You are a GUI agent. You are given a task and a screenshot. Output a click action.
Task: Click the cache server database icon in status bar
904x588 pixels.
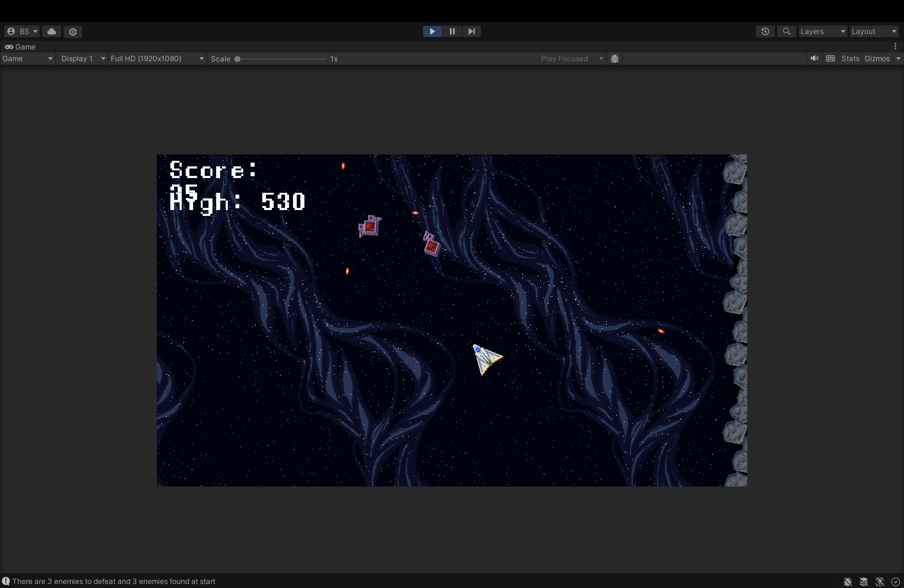click(864, 582)
